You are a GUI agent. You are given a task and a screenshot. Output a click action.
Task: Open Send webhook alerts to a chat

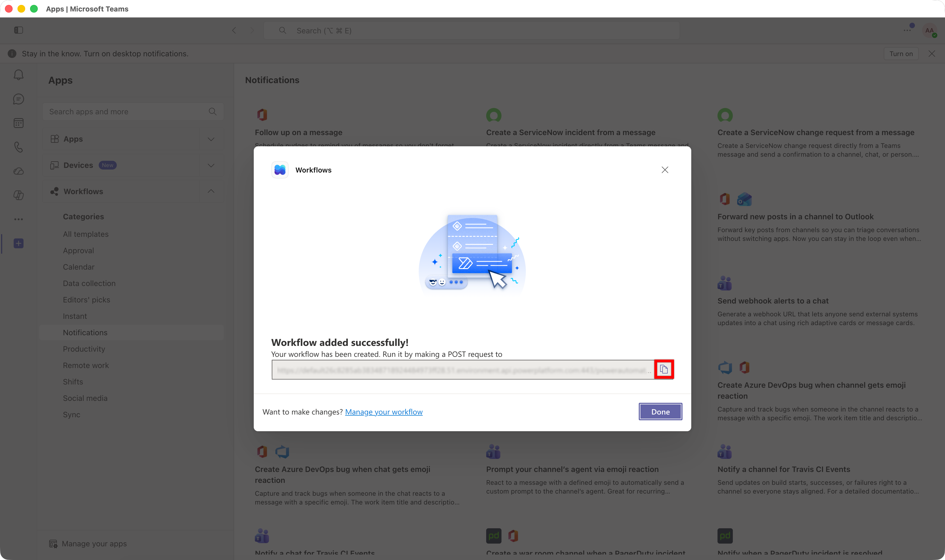tap(773, 301)
